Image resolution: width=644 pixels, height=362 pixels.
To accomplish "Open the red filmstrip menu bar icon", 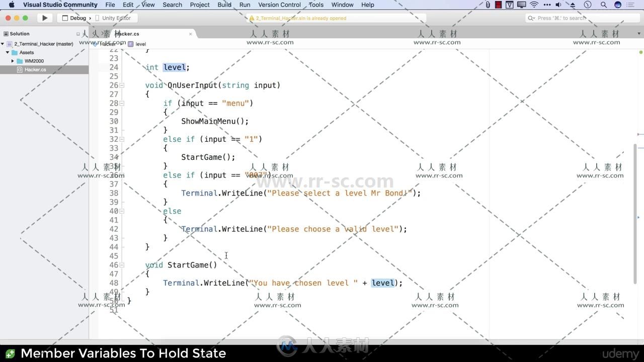I will [x=498, y=5].
